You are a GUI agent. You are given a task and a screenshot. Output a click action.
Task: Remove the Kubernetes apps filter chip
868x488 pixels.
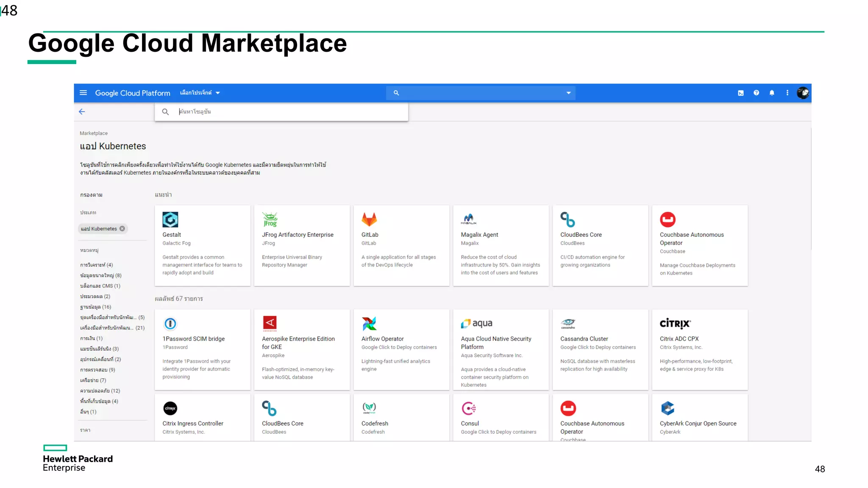(x=122, y=229)
